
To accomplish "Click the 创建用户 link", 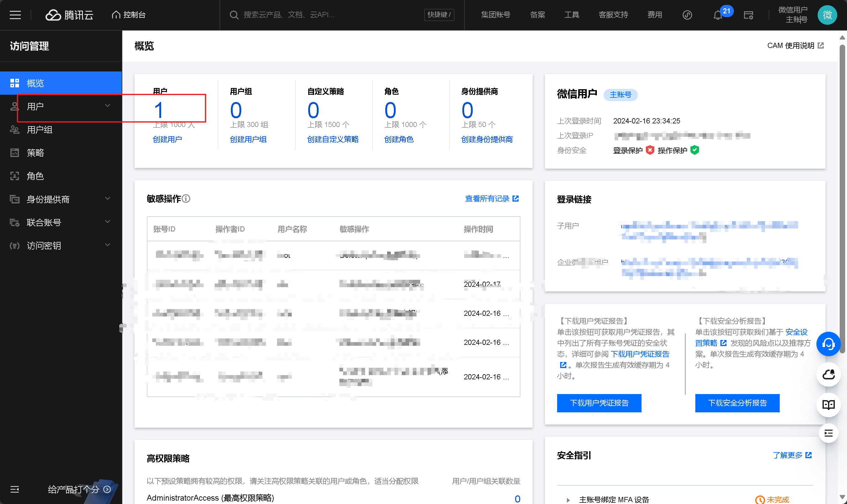I will coord(167,139).
